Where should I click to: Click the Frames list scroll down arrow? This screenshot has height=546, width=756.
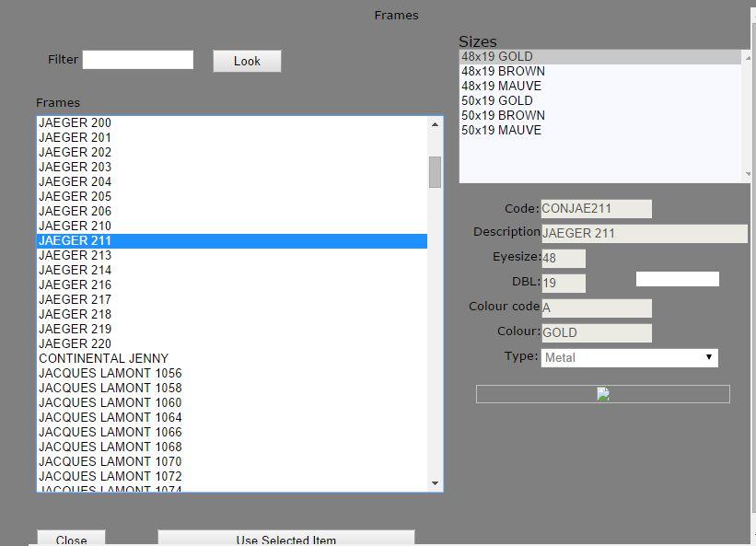tap(435, 482)
